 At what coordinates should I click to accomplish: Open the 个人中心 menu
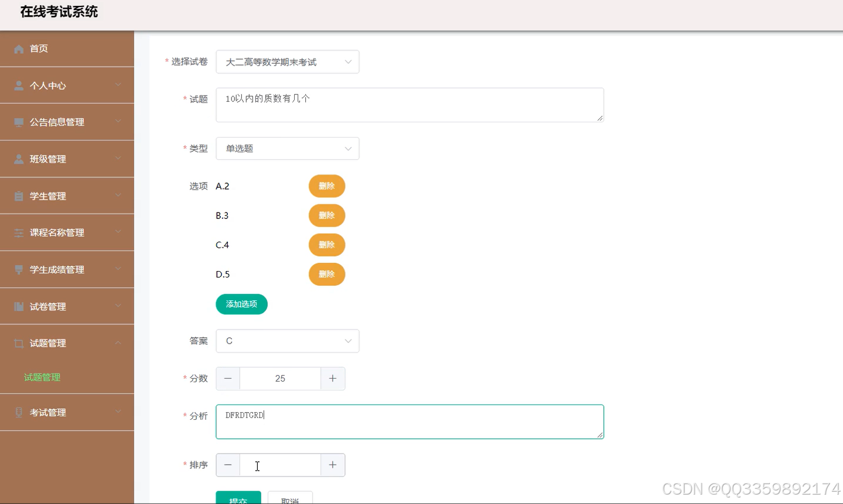coord(67,85)
